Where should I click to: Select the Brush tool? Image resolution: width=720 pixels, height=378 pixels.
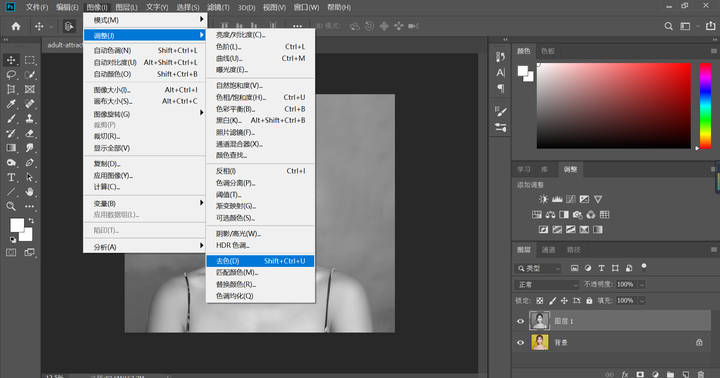click(x=11, y=119)
